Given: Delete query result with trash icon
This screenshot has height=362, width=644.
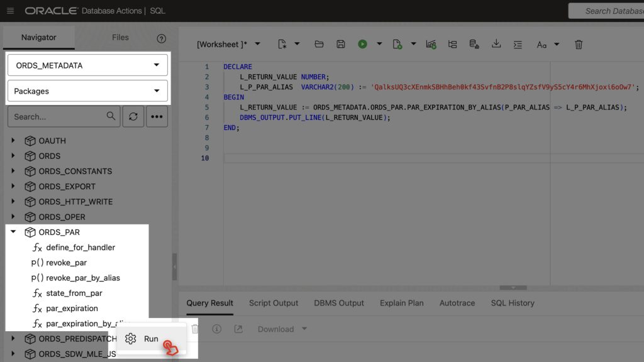Looking at the screenshot, I should click(195, 329).
